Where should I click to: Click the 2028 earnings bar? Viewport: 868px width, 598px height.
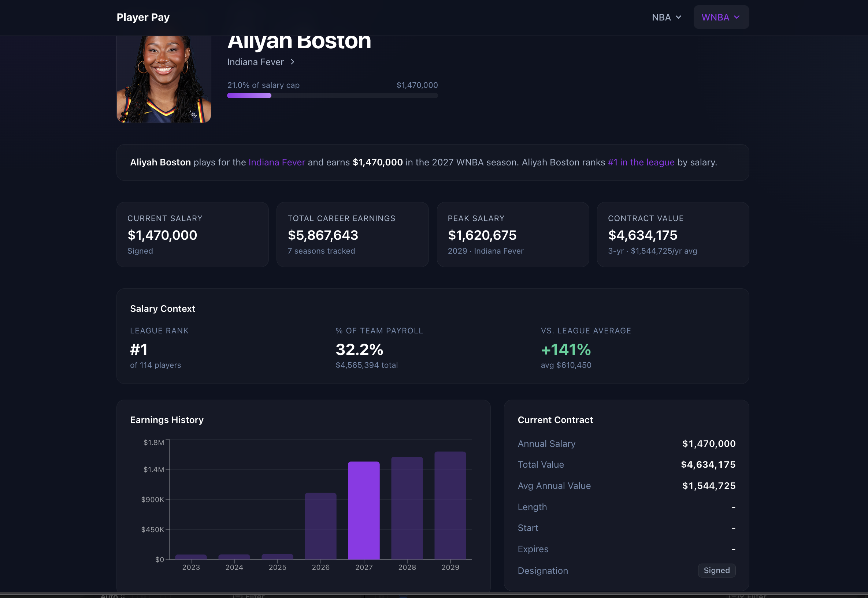[407, 508]
